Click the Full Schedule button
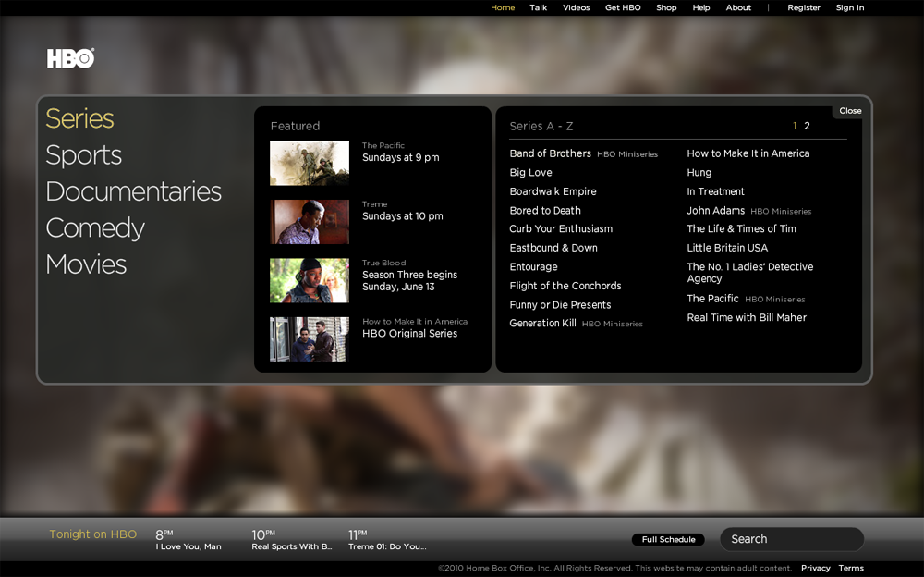 click(668, 540)
